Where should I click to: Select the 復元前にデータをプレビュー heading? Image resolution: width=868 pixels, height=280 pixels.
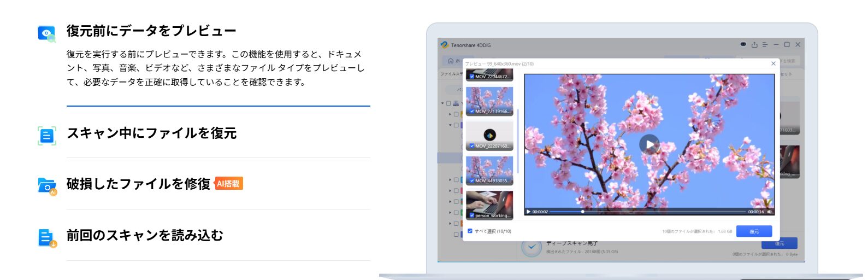tap(151, 31)
